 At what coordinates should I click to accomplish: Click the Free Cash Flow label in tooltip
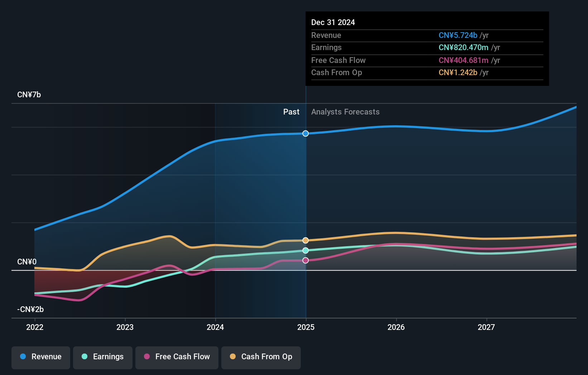tap(338, 60)
